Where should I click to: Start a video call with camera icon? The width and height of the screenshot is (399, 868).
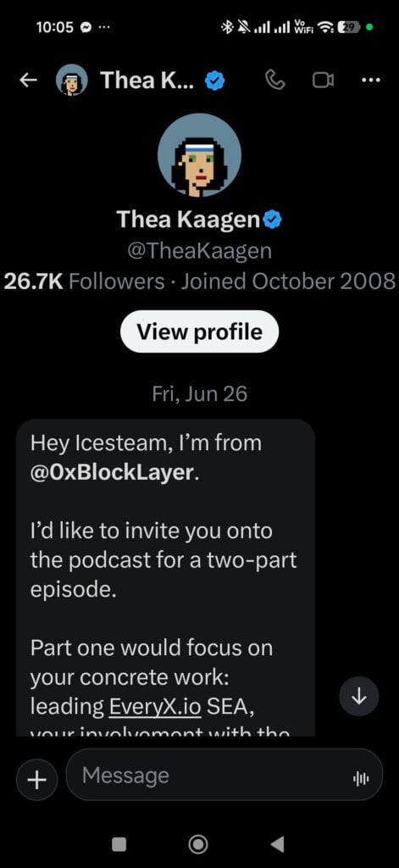[x=323, y=81]
